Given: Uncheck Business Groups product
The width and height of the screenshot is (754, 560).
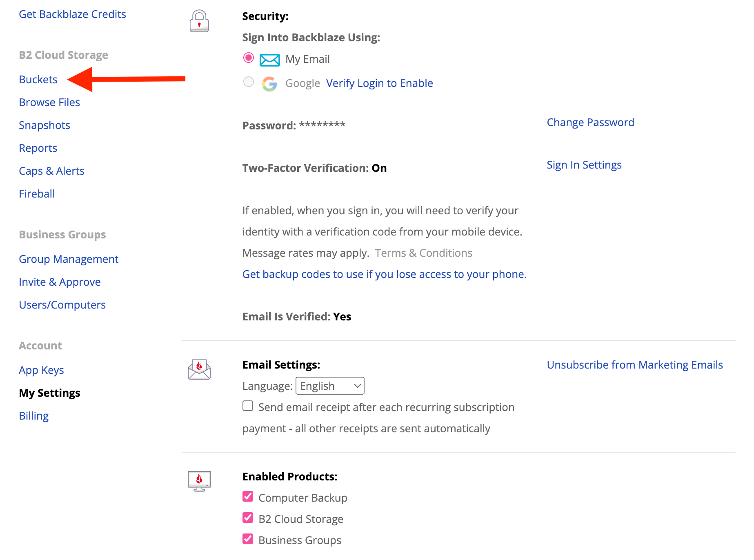Looking at the screenshot, I should pyautogui.click(x=248, y=539).
